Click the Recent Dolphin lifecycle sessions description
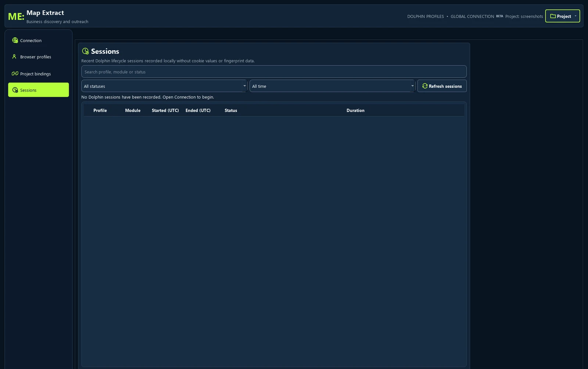 (168, 61)
